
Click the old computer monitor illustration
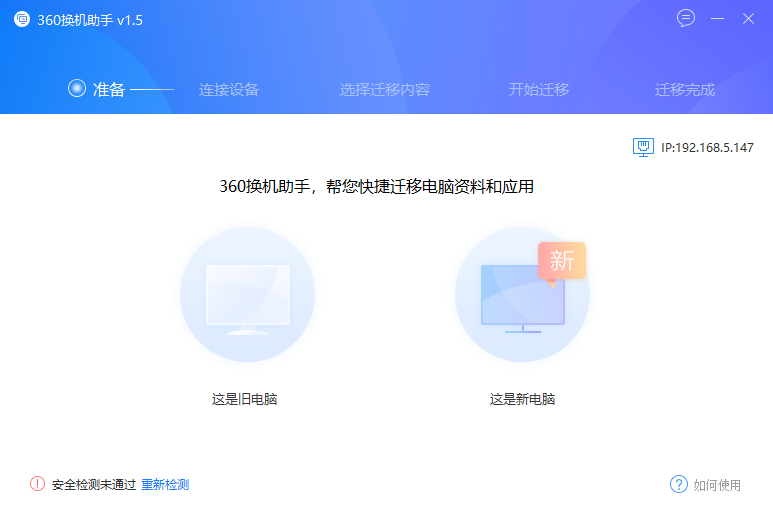247,296
